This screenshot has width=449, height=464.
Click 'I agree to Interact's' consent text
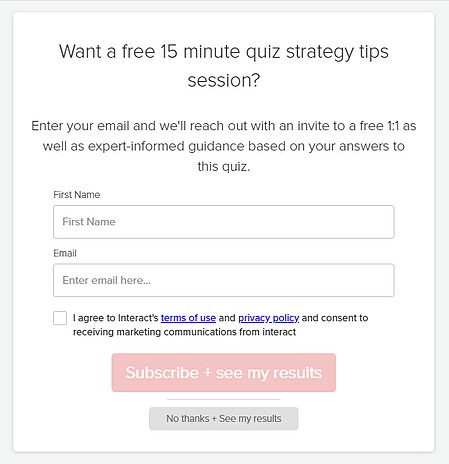116,318
